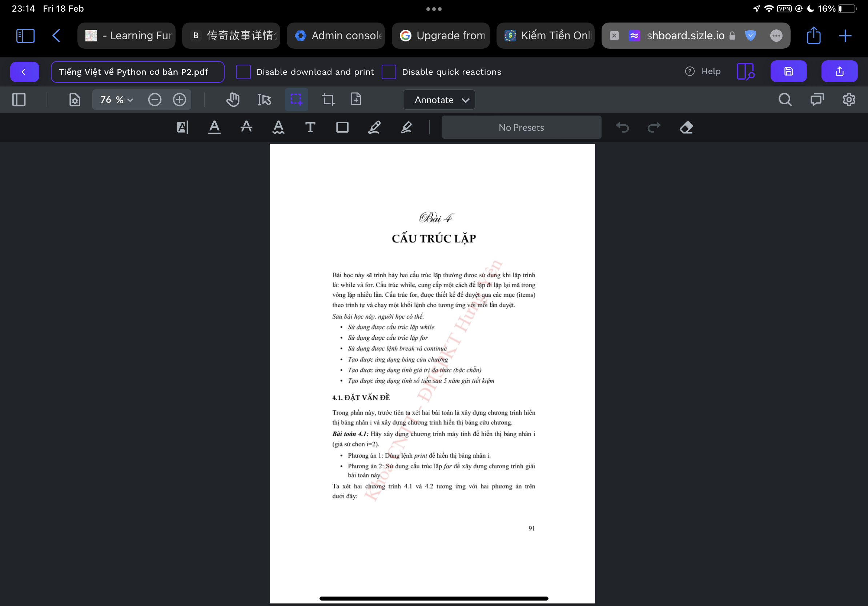
Task: Edit the PDF file name field
Action: coord(138,72)
